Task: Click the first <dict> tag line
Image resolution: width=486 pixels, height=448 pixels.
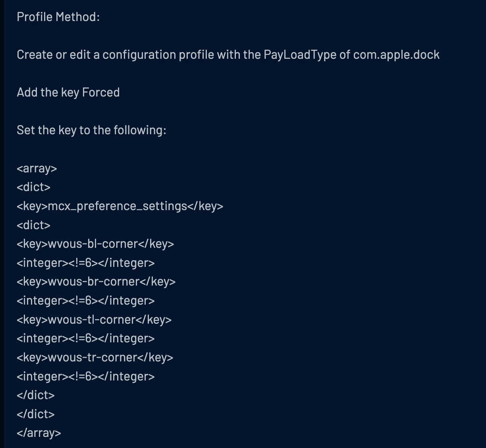Action: coord(34,187)
